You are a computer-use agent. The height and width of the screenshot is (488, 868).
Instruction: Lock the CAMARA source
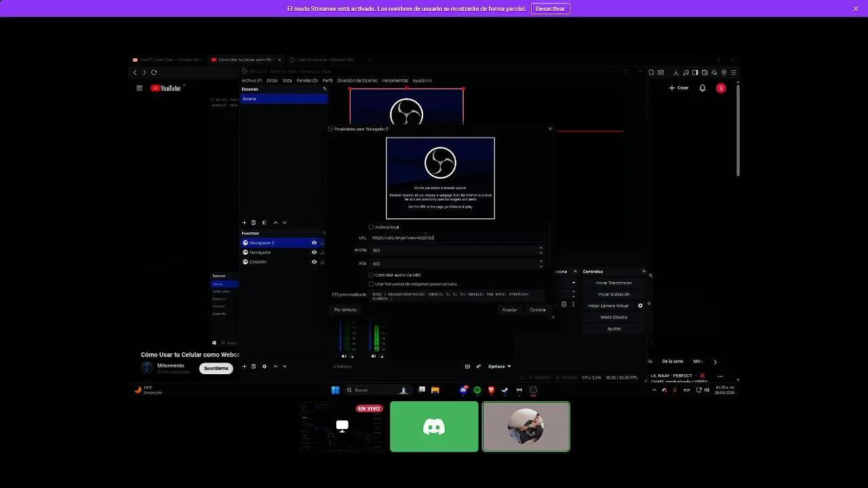pyautogui.click(x=322, y=262)
